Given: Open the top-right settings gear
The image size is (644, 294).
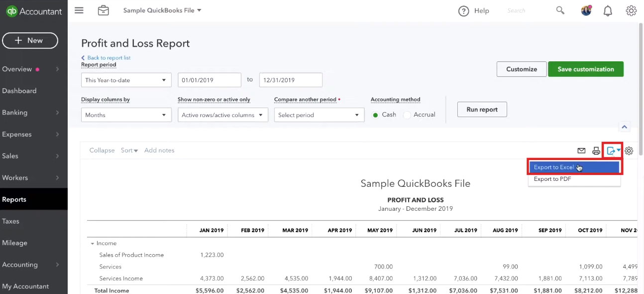Looking at the screenshot, I should point(631,10).
